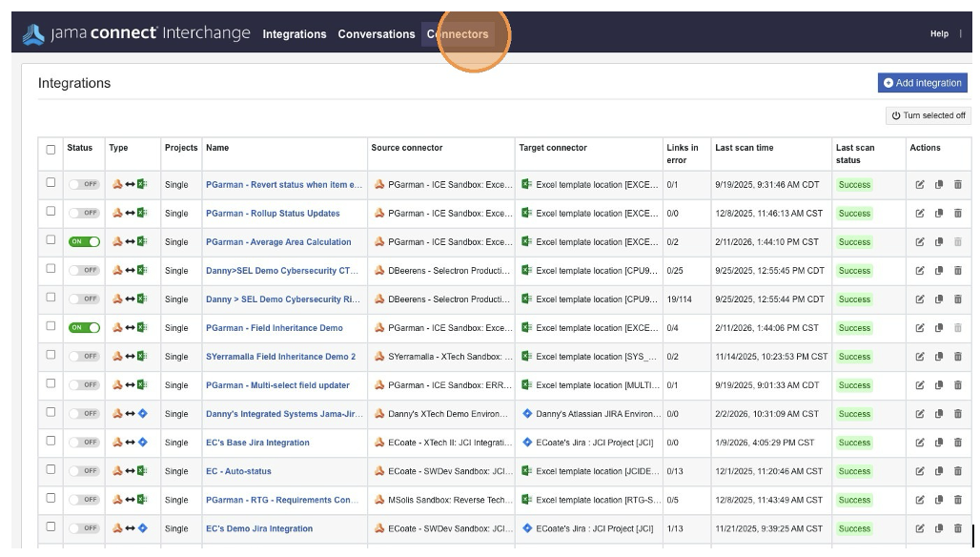980x557 pixels.
Task: Copy Danny > SEL Demo Cybersecurity Ri integration
Action: click(x=939, y=299)
